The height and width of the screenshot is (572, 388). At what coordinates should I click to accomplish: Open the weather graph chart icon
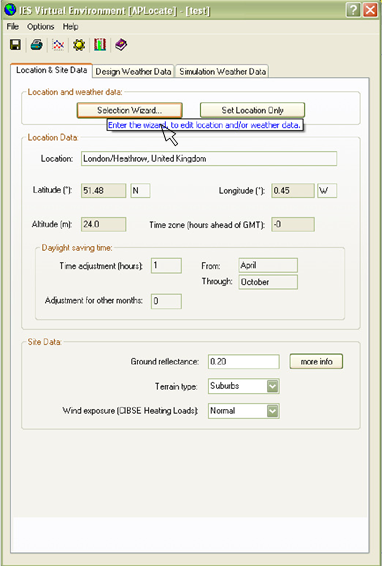(x=58, y=45)
